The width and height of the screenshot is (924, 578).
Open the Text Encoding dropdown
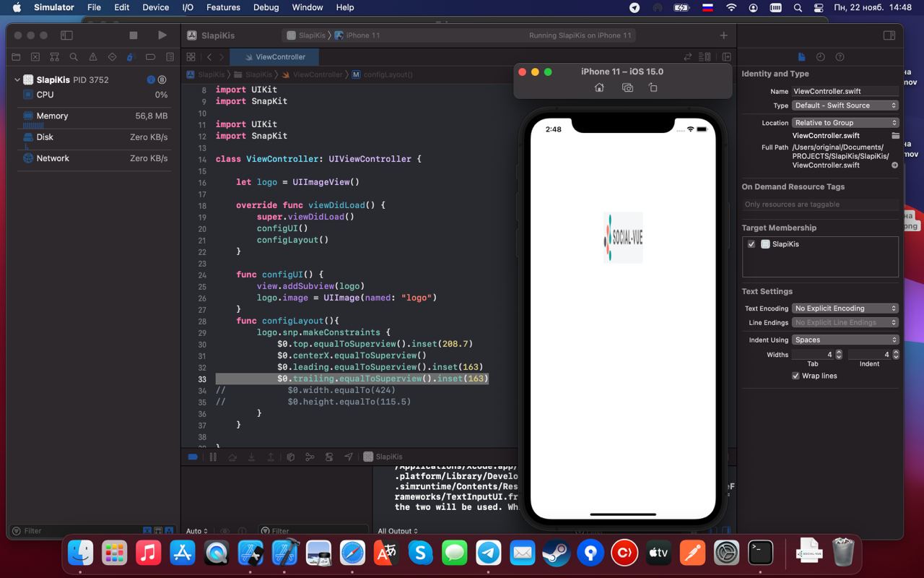(845, 309)
